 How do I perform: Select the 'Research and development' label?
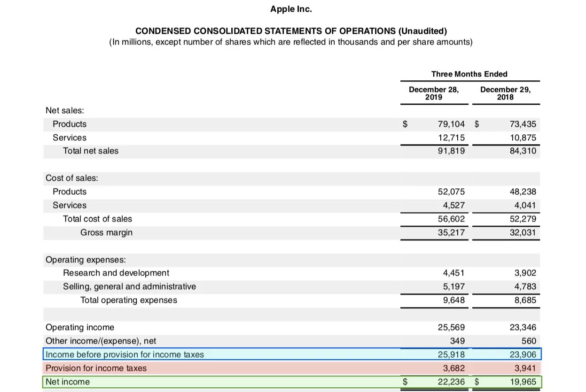[x=116, y=273]
